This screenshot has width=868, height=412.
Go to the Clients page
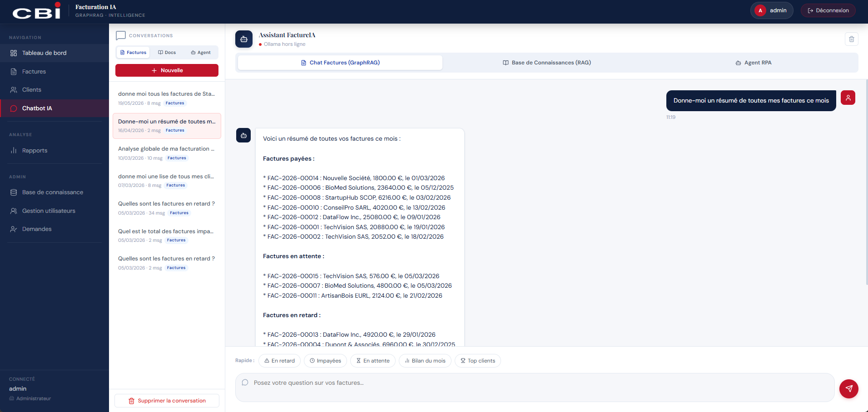[x=55, y=90]
